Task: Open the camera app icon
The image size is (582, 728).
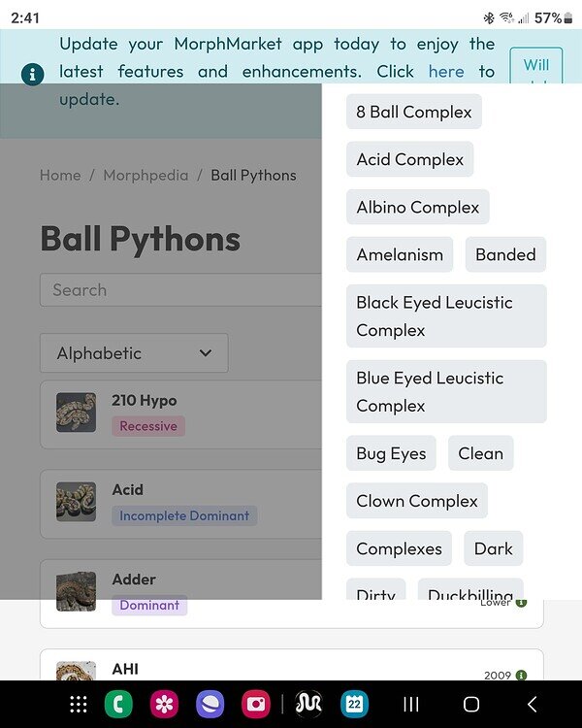Action: click(257, 705)
